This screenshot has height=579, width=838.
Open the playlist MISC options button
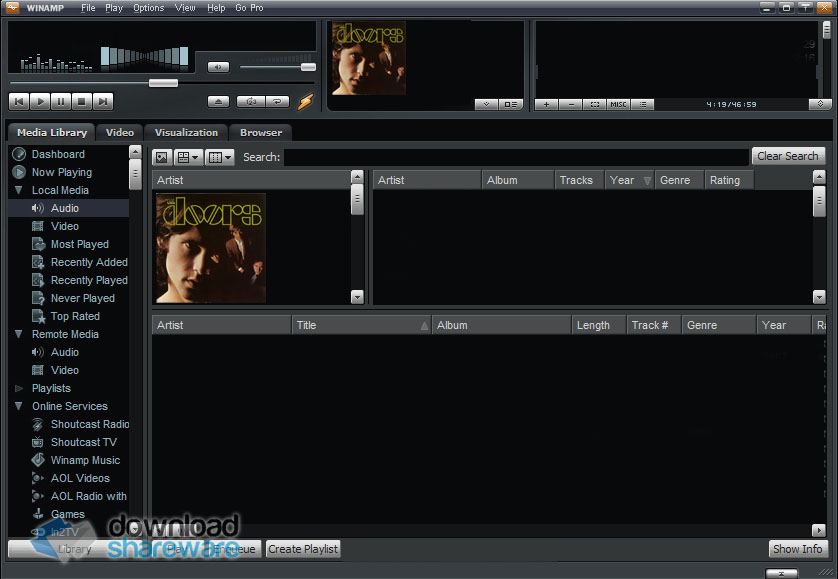click(618, 104)
